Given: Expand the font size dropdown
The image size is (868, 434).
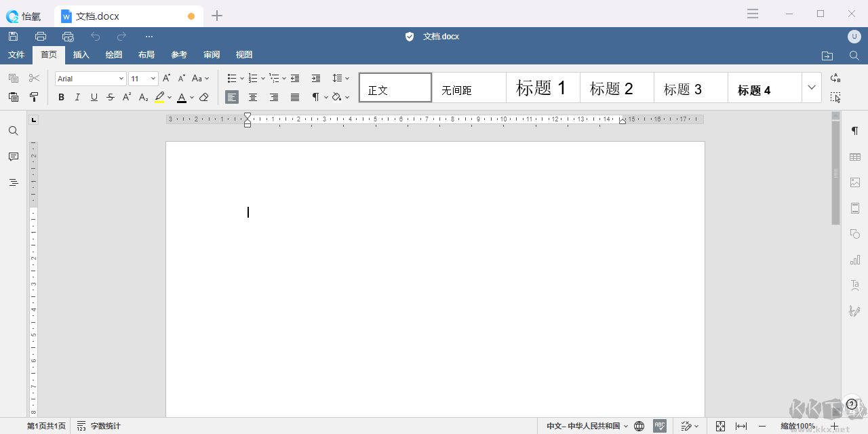Looking at the screenshot, I should point(153,79).
